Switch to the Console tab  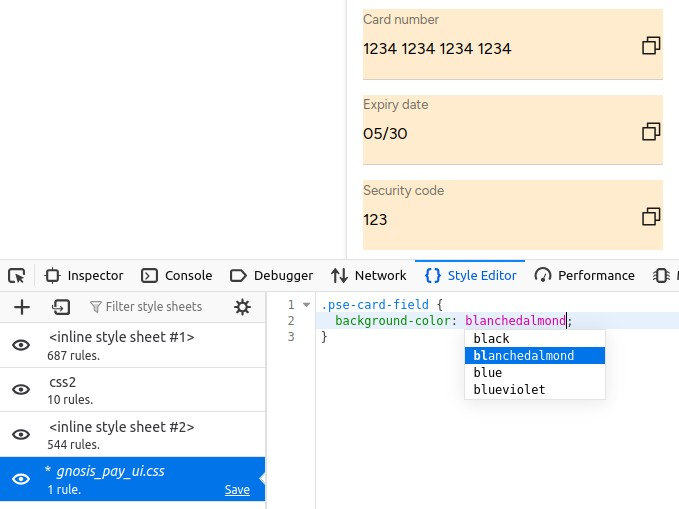[177, 276]
